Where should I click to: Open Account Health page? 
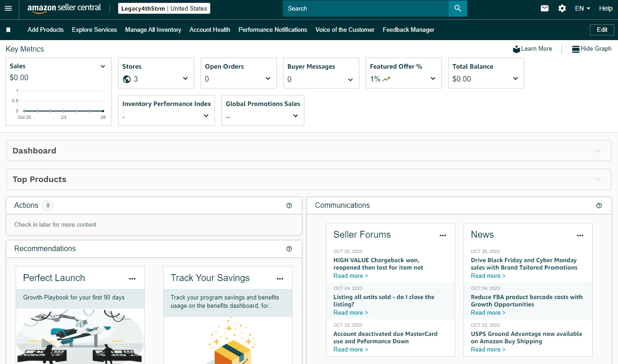pos(210,30)
